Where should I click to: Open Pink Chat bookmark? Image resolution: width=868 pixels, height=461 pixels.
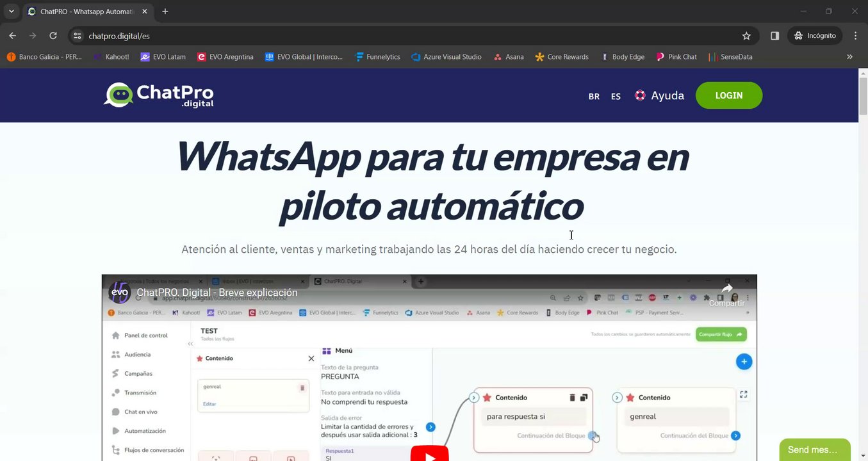(676, 57)
